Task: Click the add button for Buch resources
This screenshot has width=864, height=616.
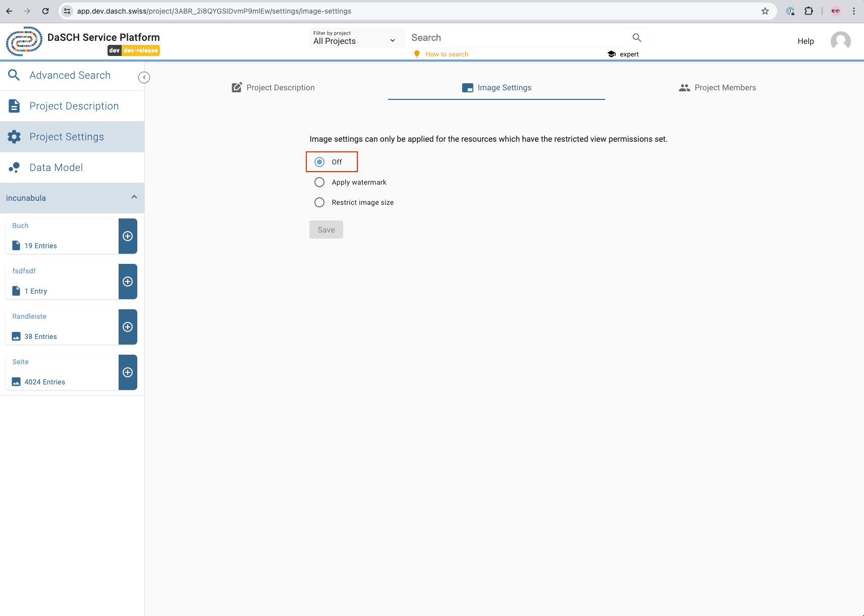Action: [128, 236]
